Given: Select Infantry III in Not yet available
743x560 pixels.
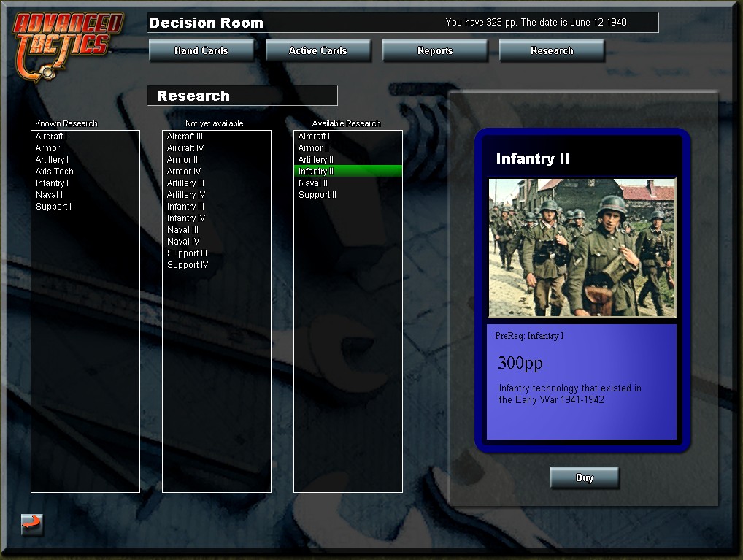Looking at the screenshot, I should pos(217,207).
